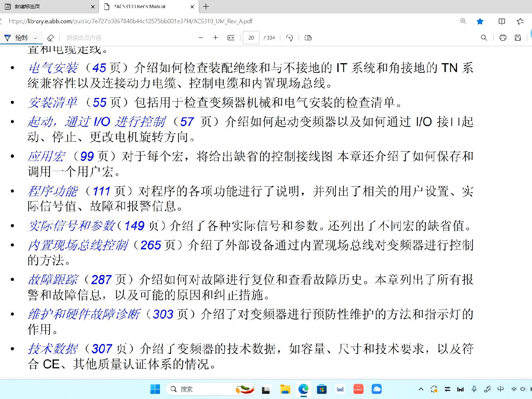Open the 内置现场总线控制 chapter link
The image size is (532, 399).
point(78,245)
